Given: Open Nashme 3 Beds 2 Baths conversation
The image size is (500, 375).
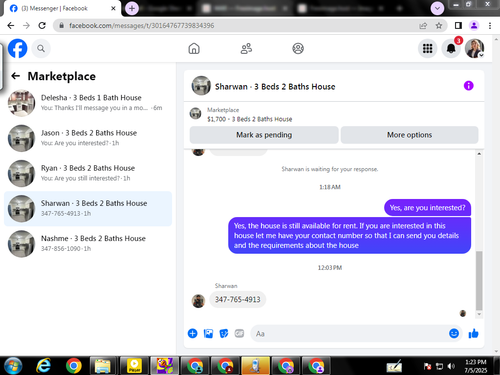Looking at the screenshot, I should point(88,244).
